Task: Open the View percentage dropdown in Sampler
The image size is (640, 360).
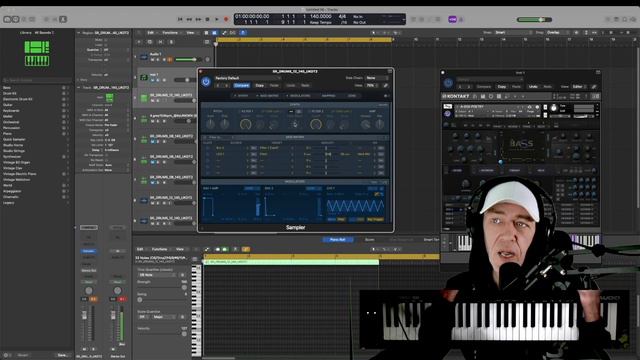Action: tap(371, 85)
